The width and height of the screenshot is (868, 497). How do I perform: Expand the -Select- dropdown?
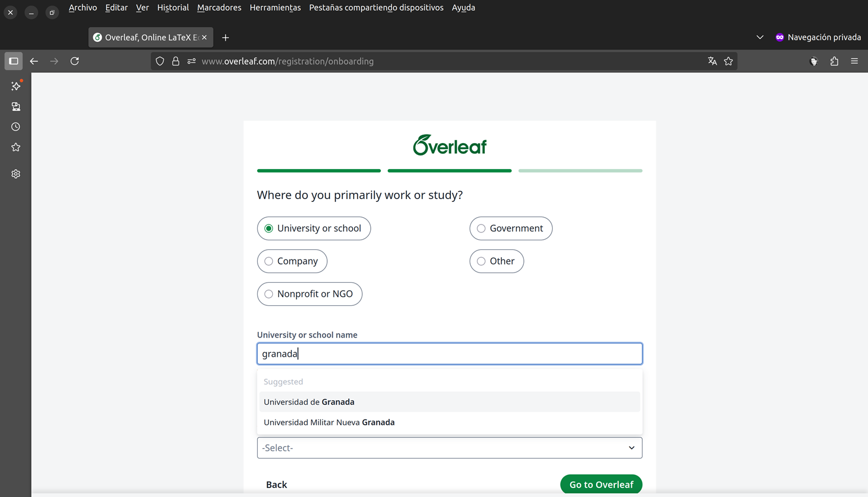(x=449, y=448)
